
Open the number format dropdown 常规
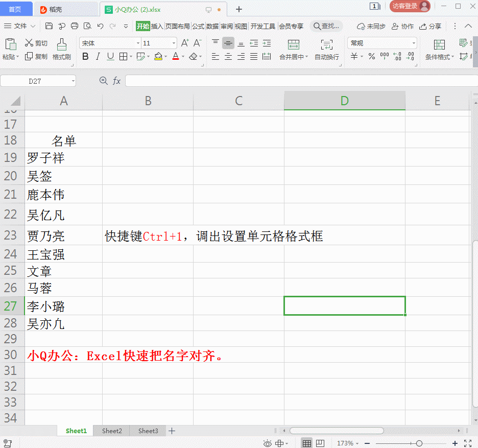[x=414, y=43]
